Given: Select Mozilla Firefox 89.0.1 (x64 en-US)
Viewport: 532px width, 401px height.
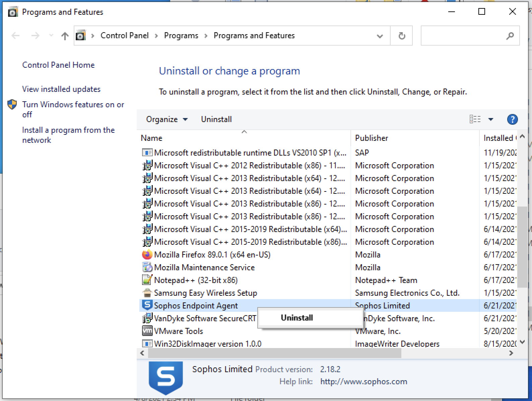Looking at the screenshot, I should tap(328, 255).
